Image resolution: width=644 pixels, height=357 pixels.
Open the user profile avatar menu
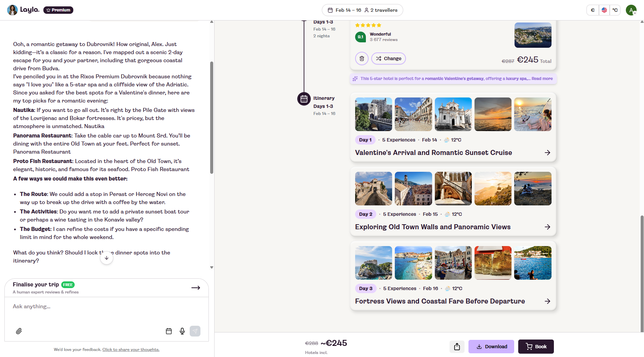[x=631, y=10]
